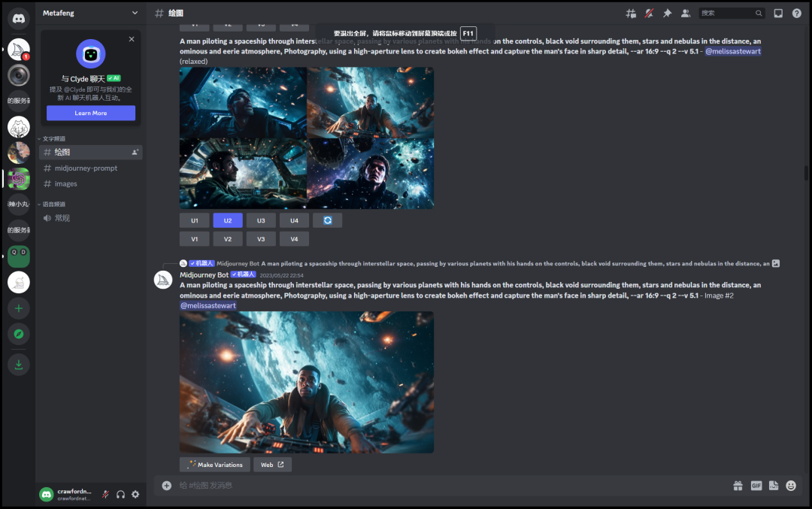This screenshot has width=812, height=509.
Task: Click the U2 upscale button
Action: 228,220
